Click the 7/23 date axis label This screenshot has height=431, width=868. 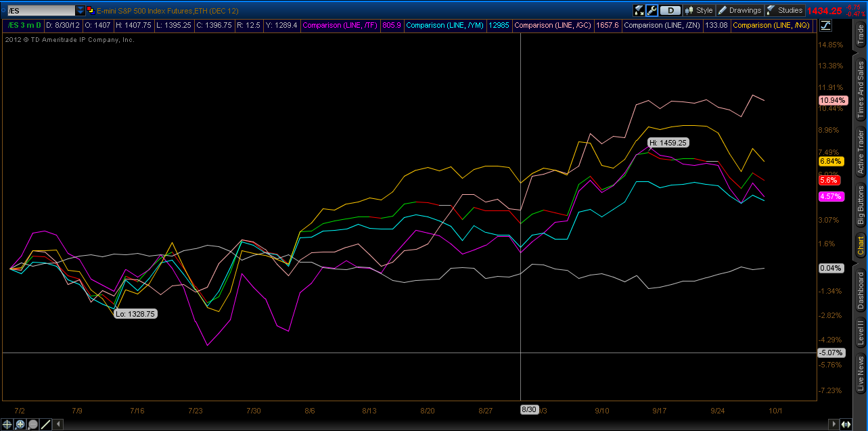196,410
